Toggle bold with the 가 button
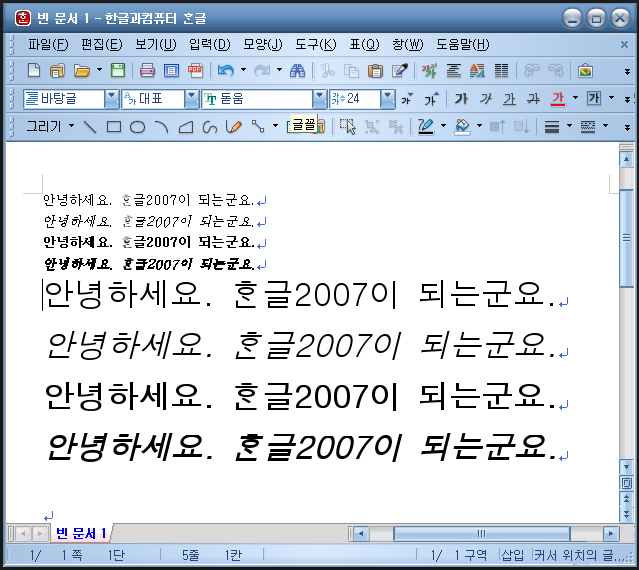This screenshot has width=639, height=570. click(x=461, y=98)
